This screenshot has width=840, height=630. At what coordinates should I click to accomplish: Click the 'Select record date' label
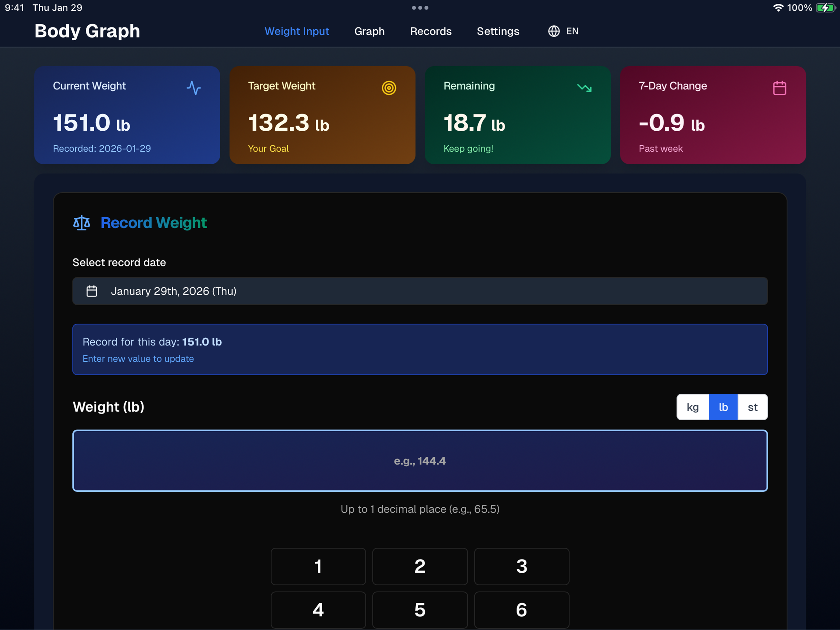pos(119,262)
